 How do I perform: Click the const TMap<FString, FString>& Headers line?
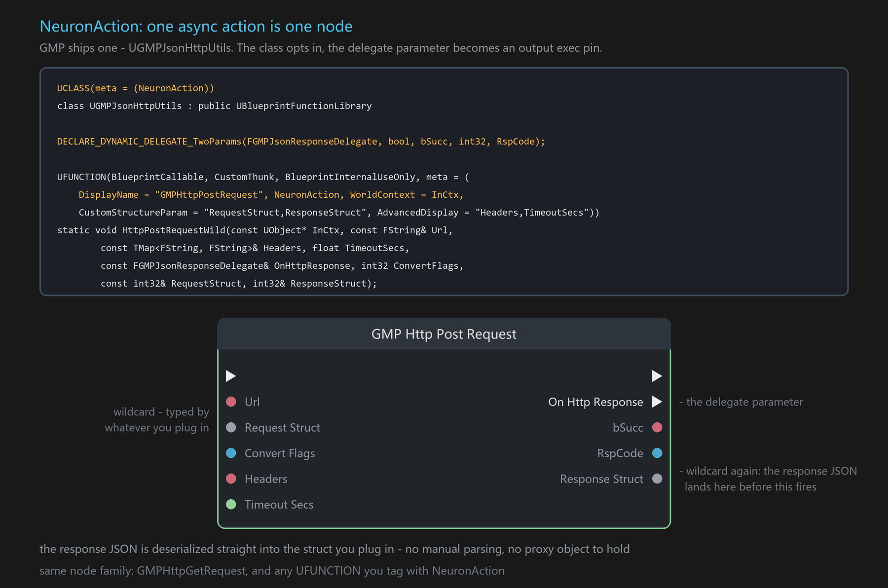[255, 248]
